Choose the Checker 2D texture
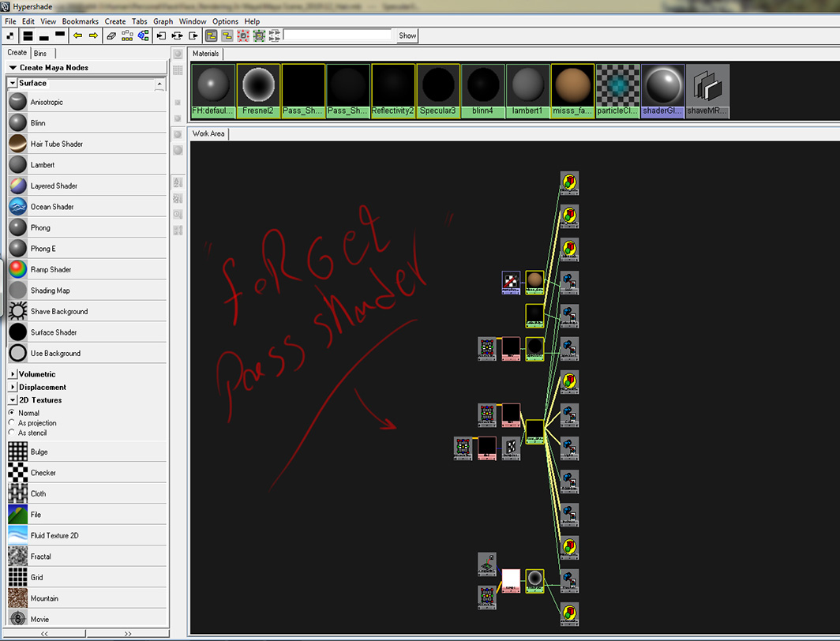 click(18, 473)
